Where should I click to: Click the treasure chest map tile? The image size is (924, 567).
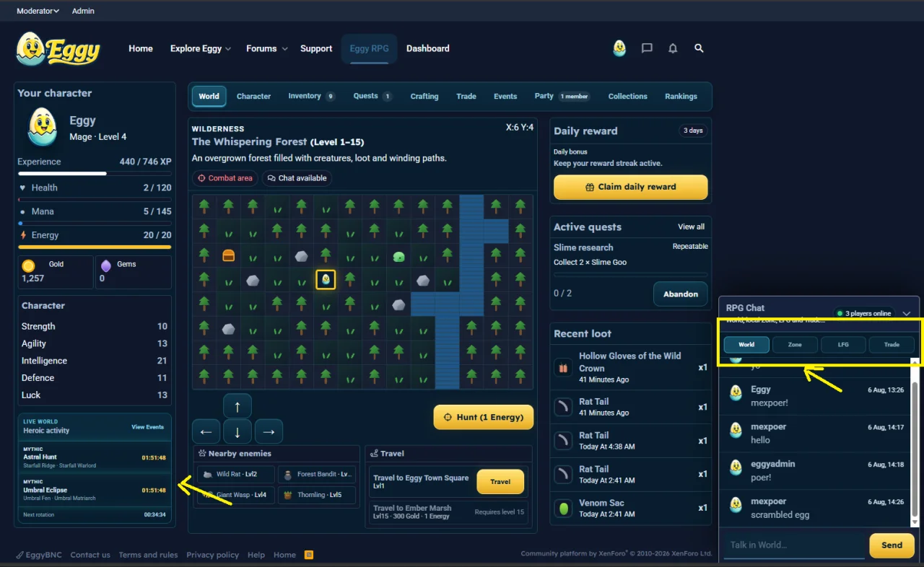[x=228, y=255]
